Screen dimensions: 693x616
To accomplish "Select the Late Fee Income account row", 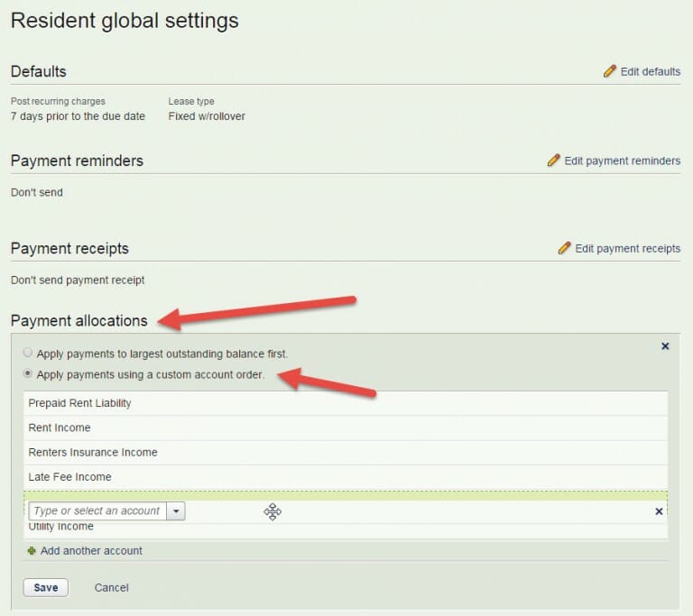I will 69,476.
